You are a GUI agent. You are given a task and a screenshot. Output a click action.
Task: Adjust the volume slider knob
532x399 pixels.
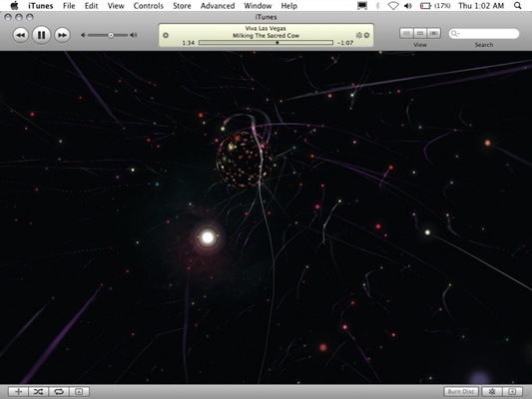pyautogui.click(x=111, y=35)
